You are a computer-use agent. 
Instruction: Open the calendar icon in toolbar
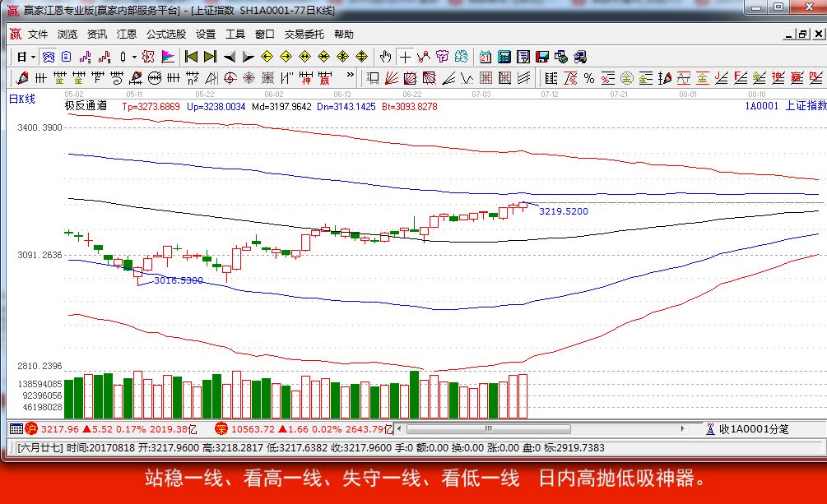(486, 57)
